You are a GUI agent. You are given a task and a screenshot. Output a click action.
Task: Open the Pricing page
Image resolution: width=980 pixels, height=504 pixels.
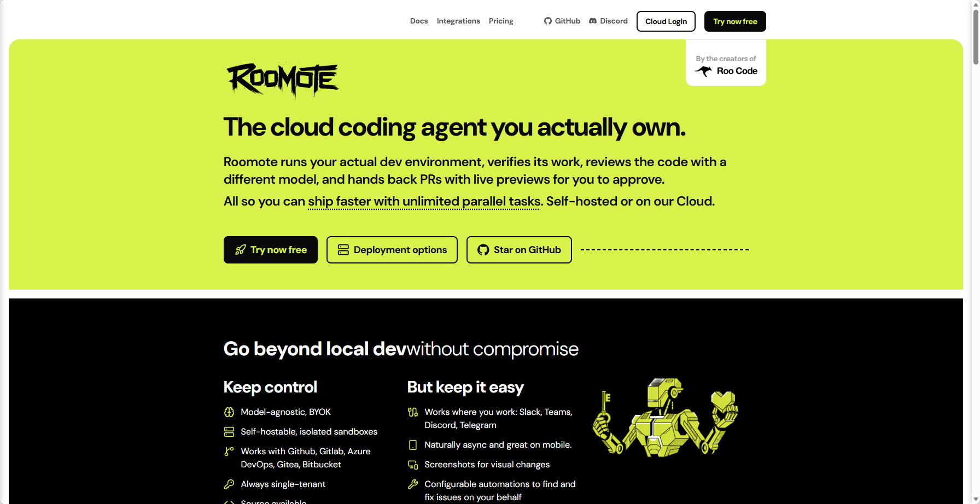[x=501, y=21]
